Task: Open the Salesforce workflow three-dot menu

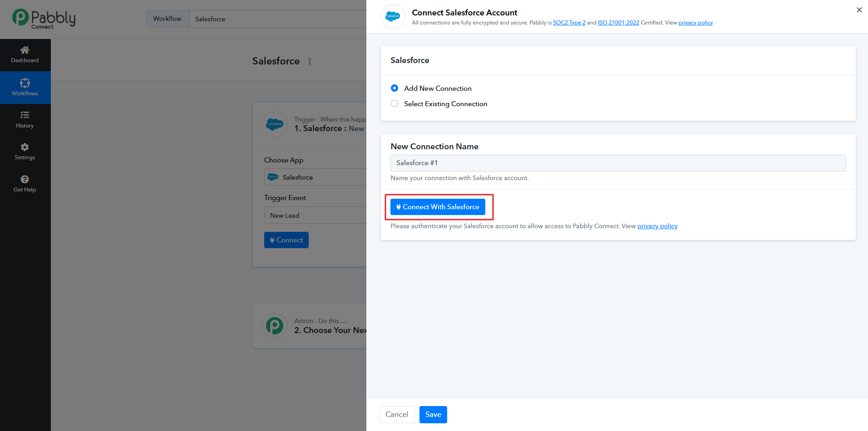Action: (x=310, y=61)
